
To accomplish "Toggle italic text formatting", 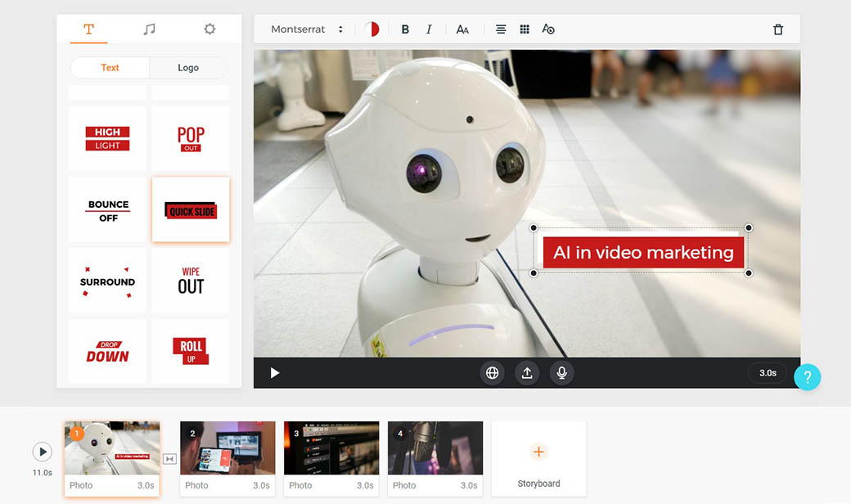I will click(429, 29).
